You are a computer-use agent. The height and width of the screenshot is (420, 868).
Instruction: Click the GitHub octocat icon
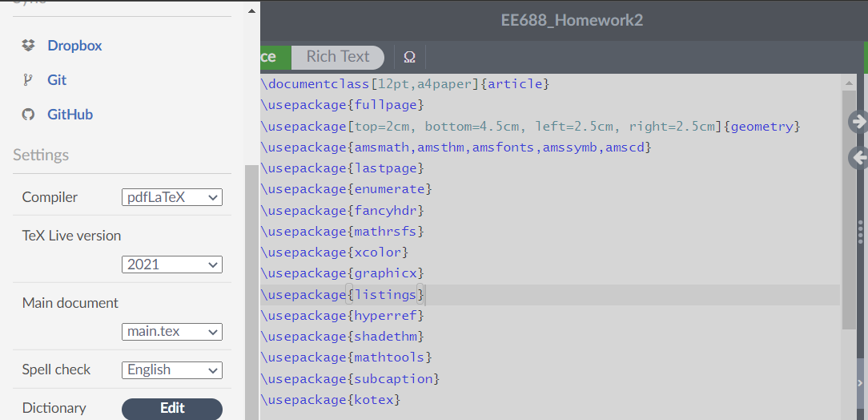tap(28, 114)
